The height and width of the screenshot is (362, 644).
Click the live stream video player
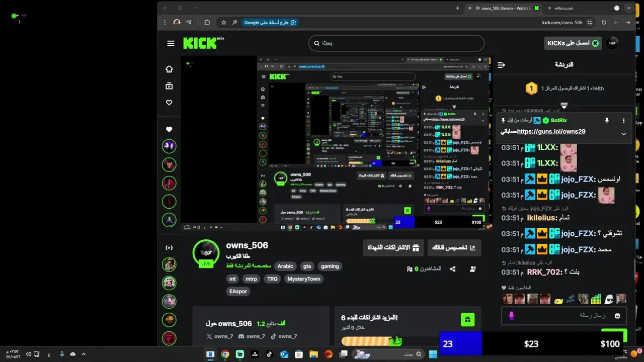337,143
